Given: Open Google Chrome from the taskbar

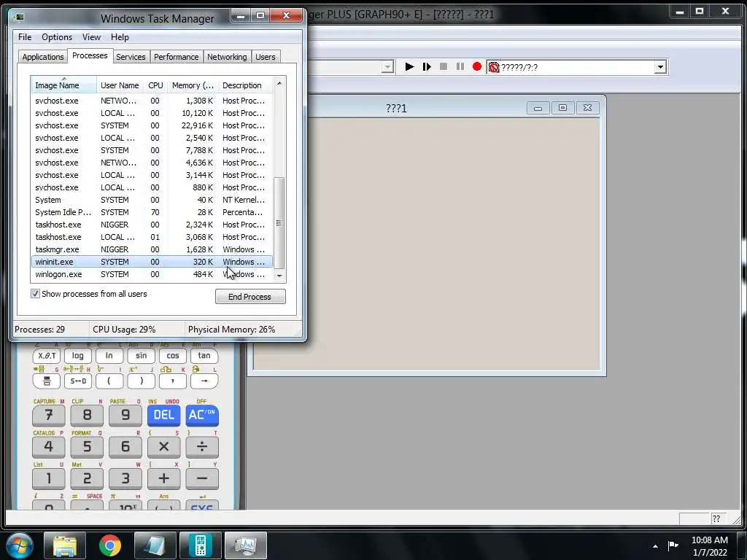Looking at the screenshot, I should pos(110,545).
